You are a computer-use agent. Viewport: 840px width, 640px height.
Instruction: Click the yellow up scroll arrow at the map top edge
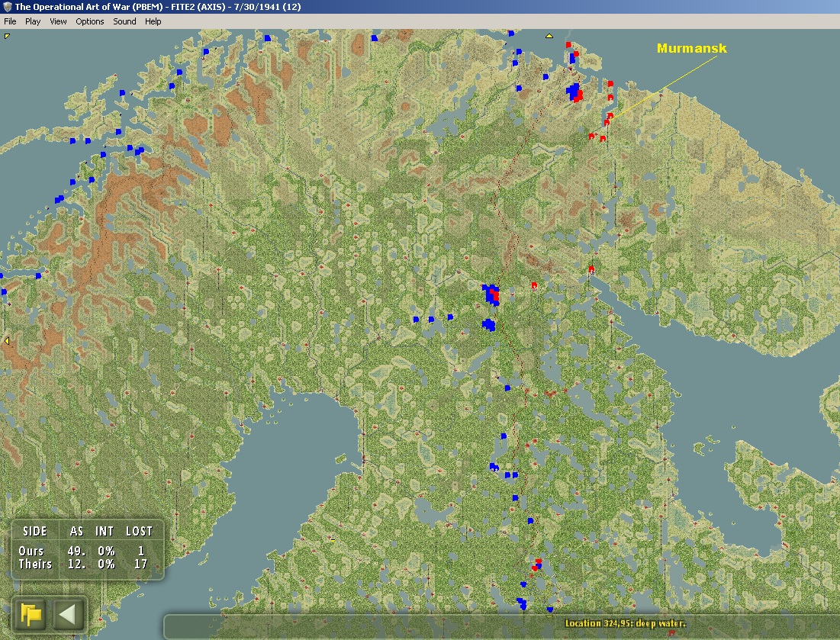pos(549,36)
